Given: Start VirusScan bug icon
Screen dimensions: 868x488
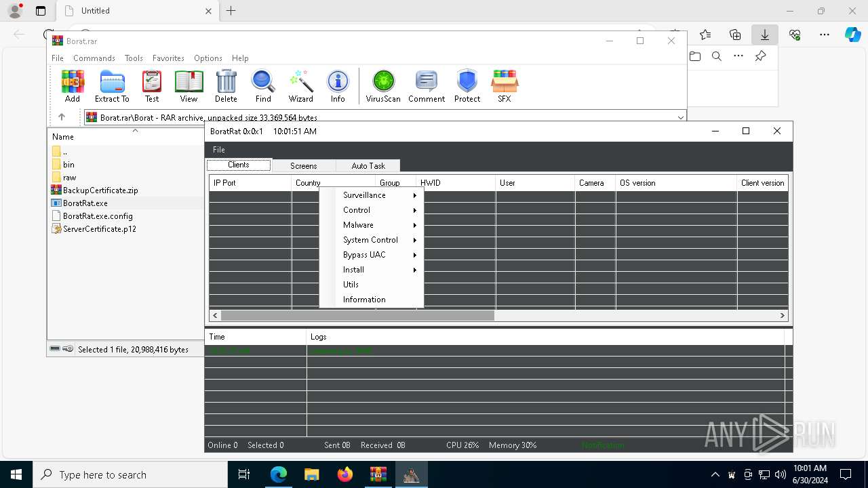Looking at the screenshot, I should pos(383,86).
